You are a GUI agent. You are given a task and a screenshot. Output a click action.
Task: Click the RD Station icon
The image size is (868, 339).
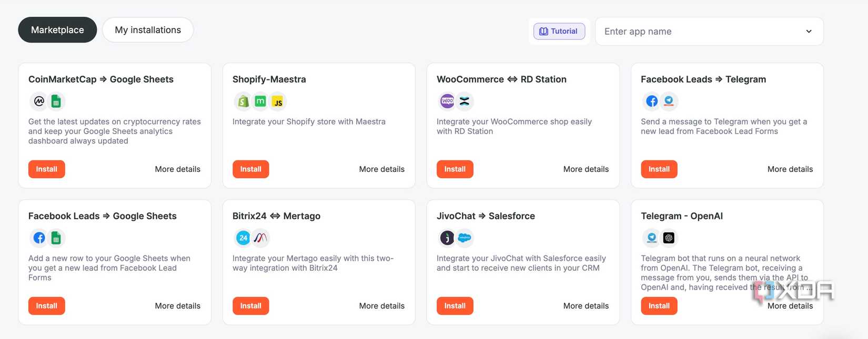pyautogui.click(x=465, y=101)
